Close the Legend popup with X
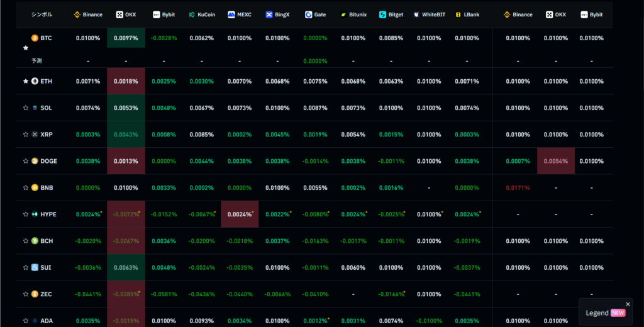This screenshot has width=644, height=327. pos(628,304)
